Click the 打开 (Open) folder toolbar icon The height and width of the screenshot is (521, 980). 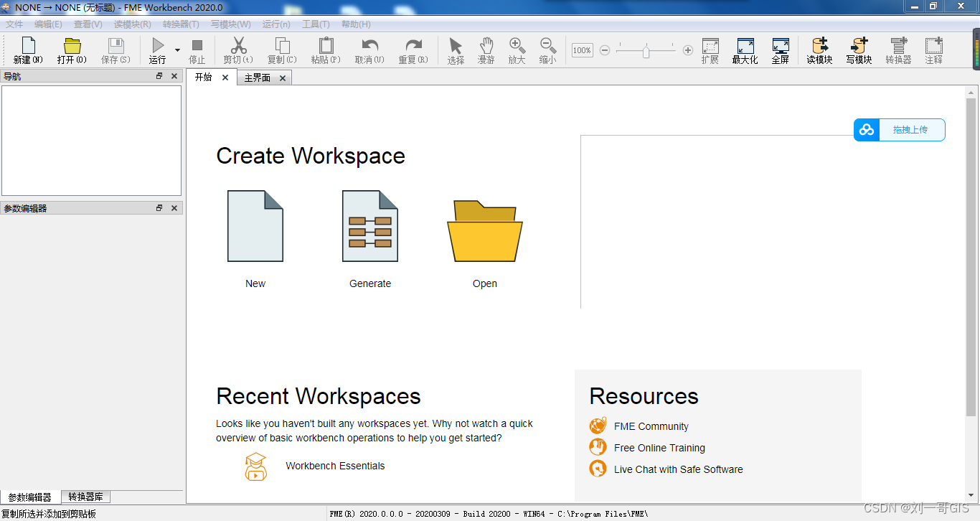point(72,47)
